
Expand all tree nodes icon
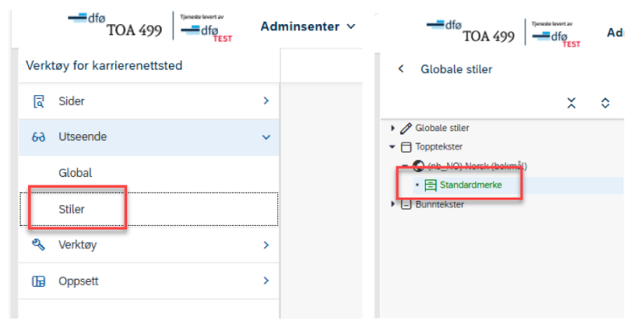tap(605, 103)
